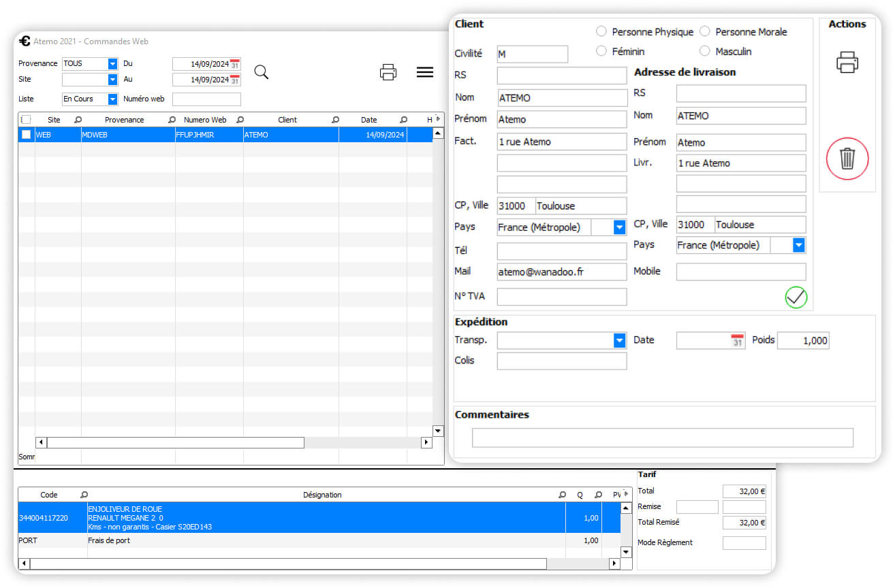This screenshot has width=895, height=588.
Task: Expand the Transp. carrier dropdown
Action: (619, 340)
